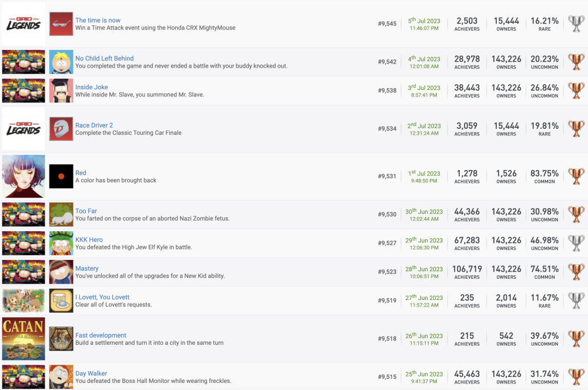Image resolution: width=588 pixels, height=390 pixels.
Task: Follow the Fast development trophy link
Action: (x=101, y=335)
